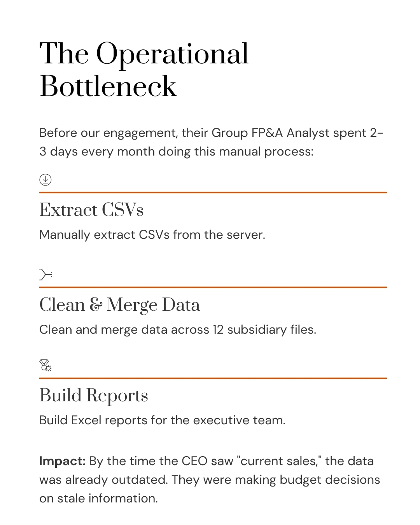Image resolution: width=420 pixels, height=525 pixels.
Task: Click the "Manually extract CSVs from the server" text
Action: (152, 235)
